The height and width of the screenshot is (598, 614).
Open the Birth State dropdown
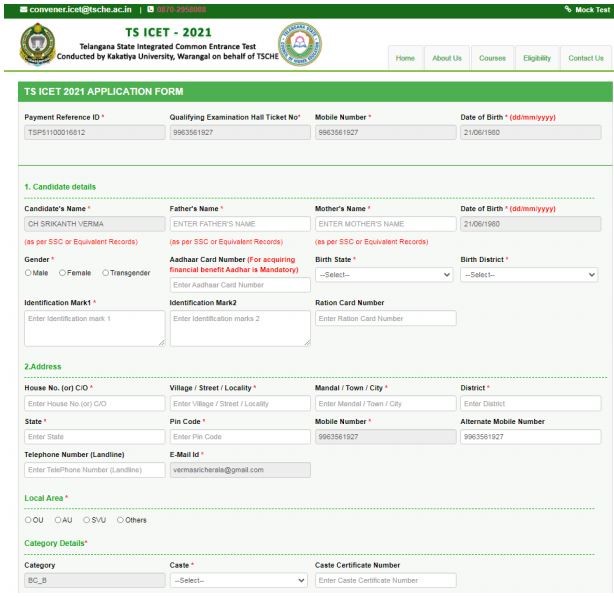point(384,275)
